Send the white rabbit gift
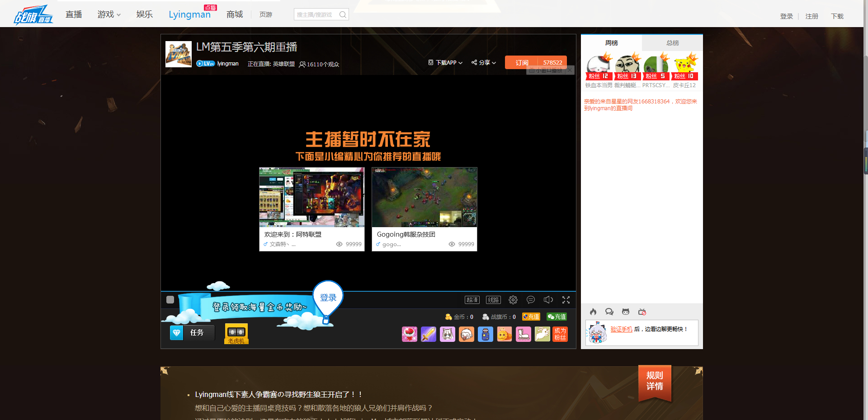Screen dimensions: 868x420 pos(542,334)
